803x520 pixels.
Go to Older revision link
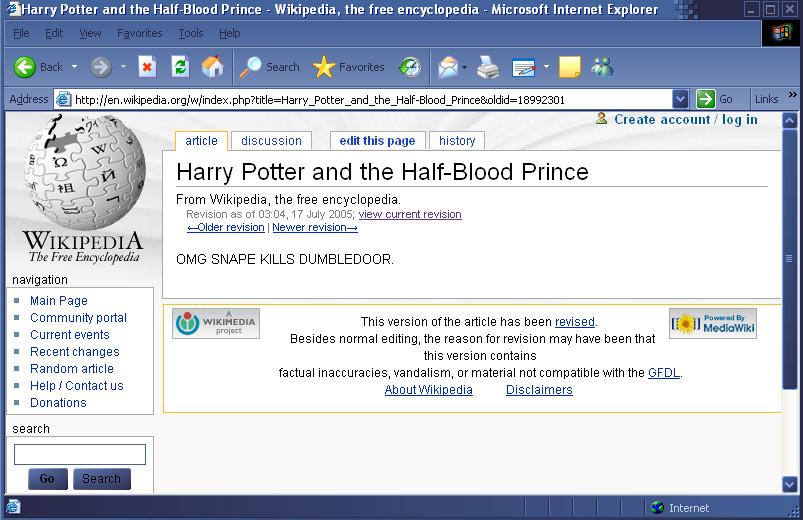tap(226, 227)
